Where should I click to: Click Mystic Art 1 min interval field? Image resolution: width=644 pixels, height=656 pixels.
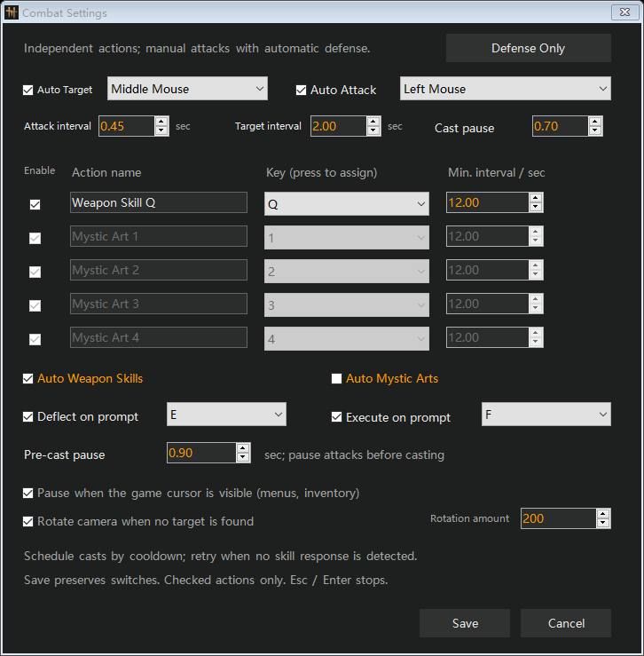(x=488, y=236)
